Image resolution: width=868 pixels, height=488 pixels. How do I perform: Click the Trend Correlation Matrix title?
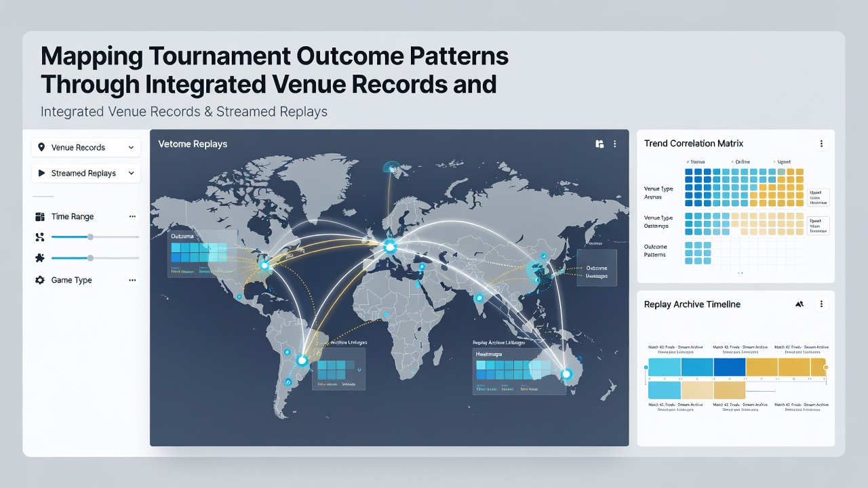pos(694,144)
